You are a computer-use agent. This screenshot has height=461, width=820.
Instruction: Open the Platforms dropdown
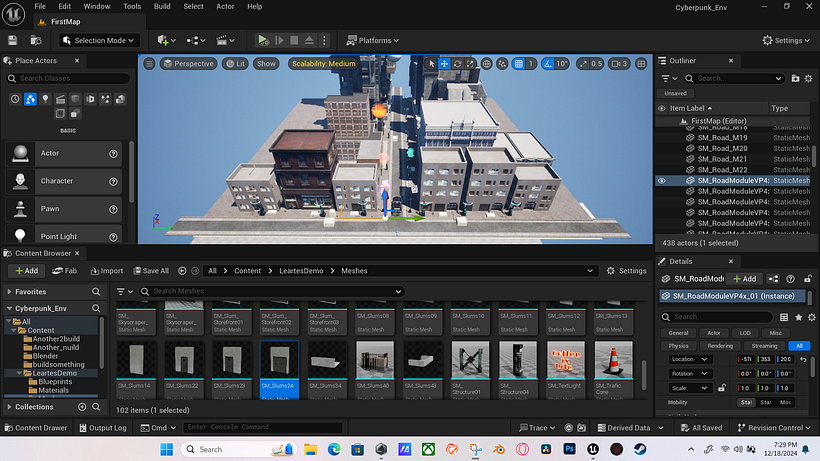tap(373, 40)
